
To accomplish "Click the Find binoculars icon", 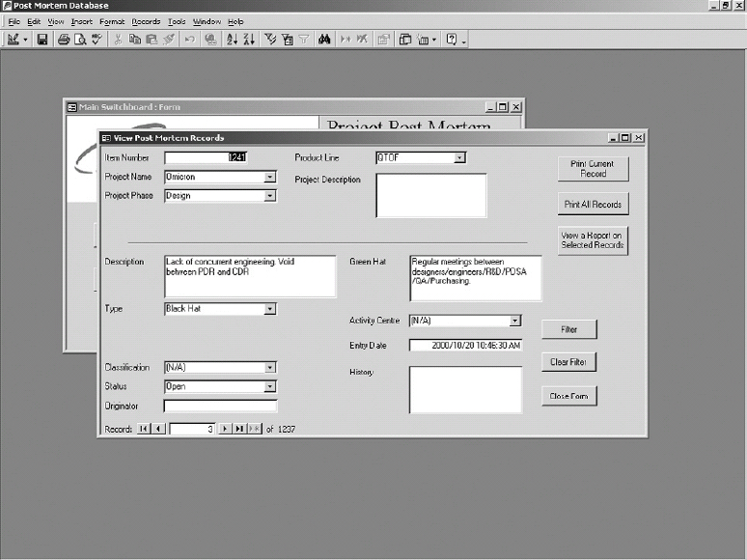I will pyautogui.click(x=324, y=40).
